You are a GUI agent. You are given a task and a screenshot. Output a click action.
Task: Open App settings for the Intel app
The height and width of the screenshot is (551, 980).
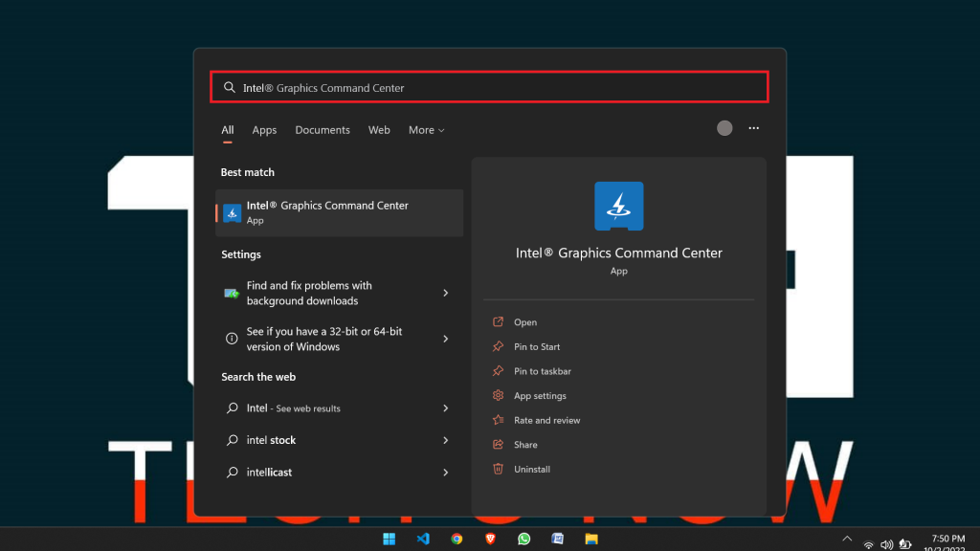tap(540, 395)
